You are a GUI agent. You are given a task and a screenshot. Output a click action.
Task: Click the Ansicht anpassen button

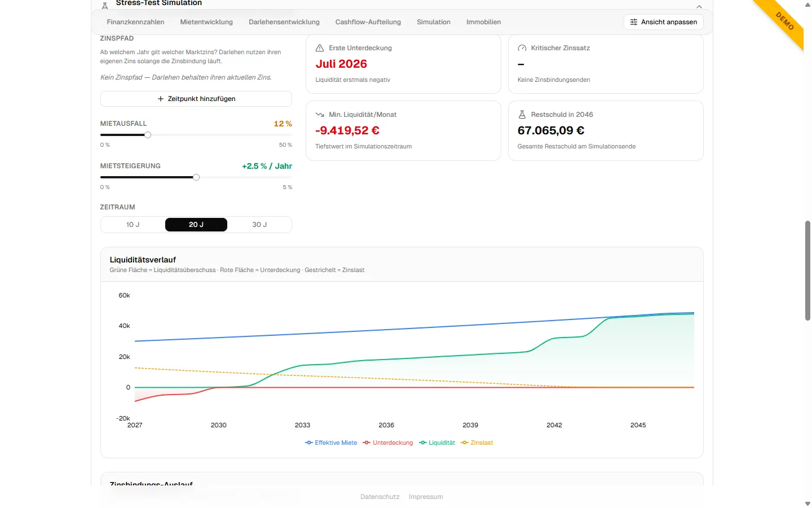point(664,22)
